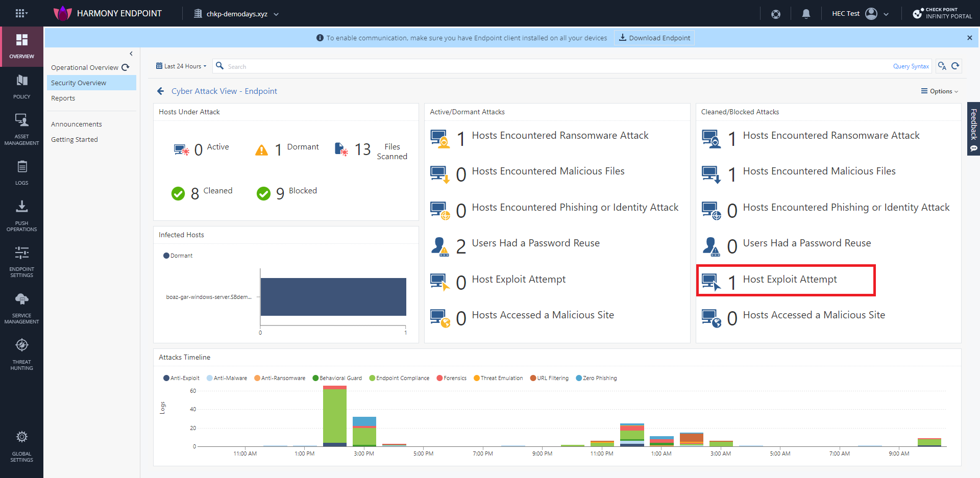
Task: Click the Dormant warning triangle icon
Action: [x=261, y=150]
